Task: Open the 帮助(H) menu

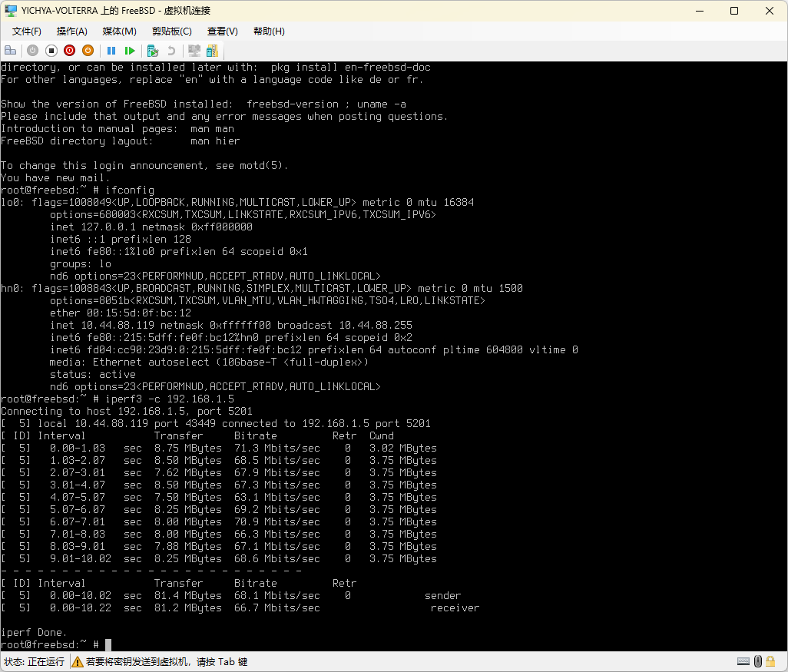Action: click(269, 31)
